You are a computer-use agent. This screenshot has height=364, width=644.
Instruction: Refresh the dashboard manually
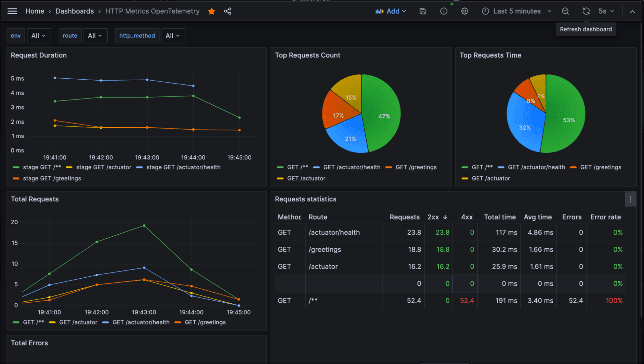586,11
